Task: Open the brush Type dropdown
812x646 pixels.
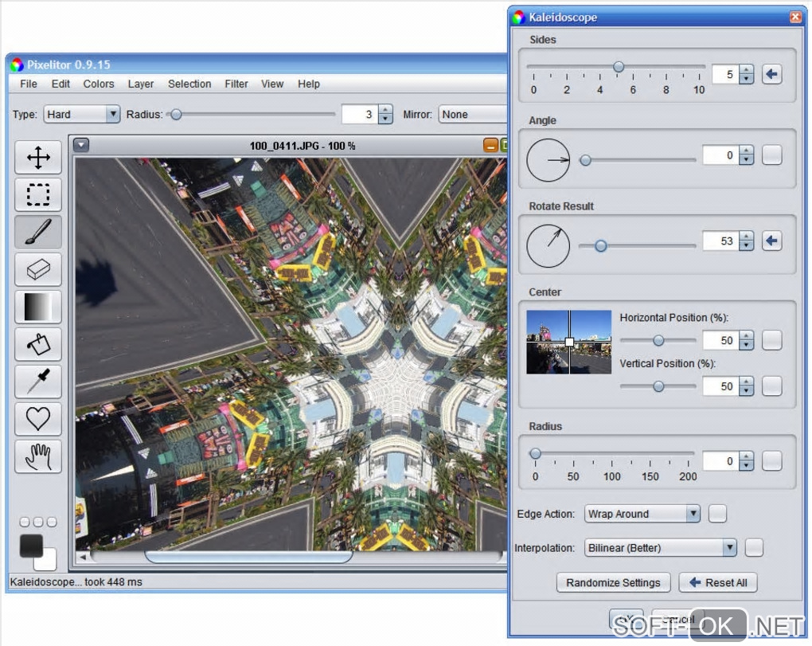Action: [x=81, y=114]
